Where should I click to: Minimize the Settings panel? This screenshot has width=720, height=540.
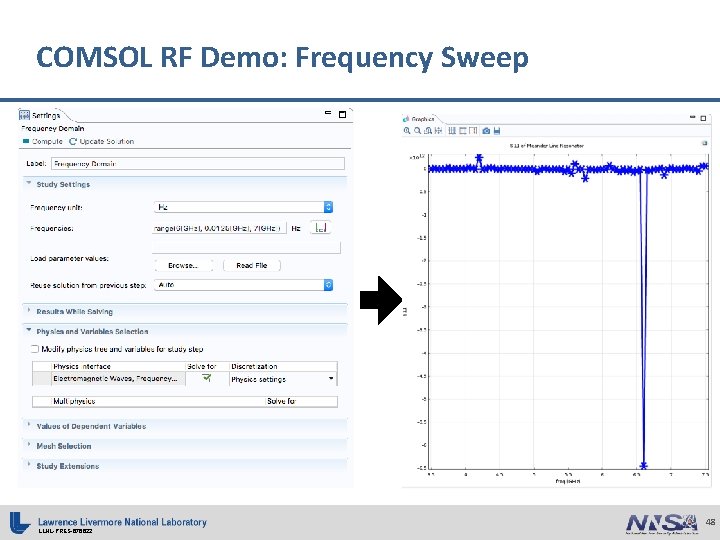click(x=328, y=112)
